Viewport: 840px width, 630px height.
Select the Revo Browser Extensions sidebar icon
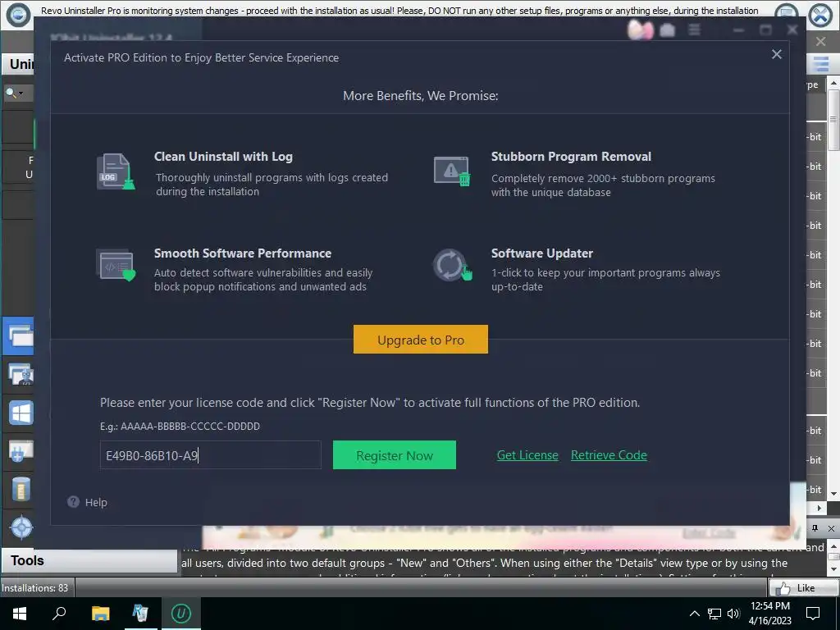[x=21, y=451]
